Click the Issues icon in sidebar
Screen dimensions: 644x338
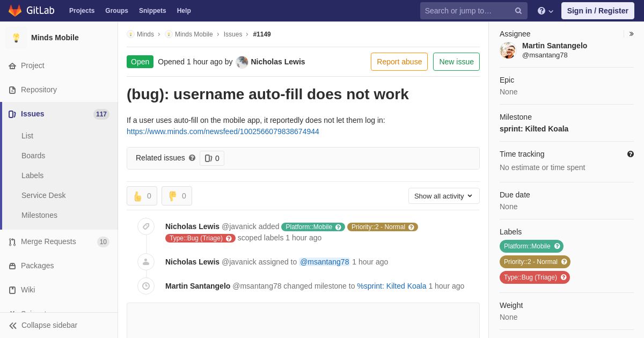point(12,114)
